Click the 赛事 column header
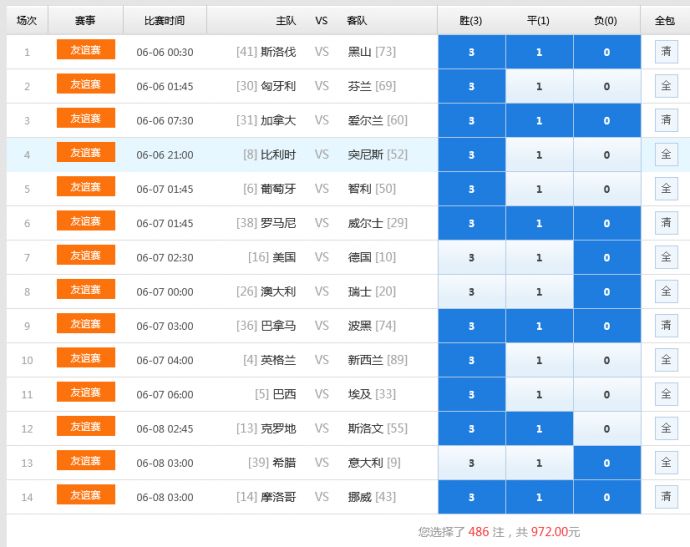The image size is (690, 547). tap(85, 20)
